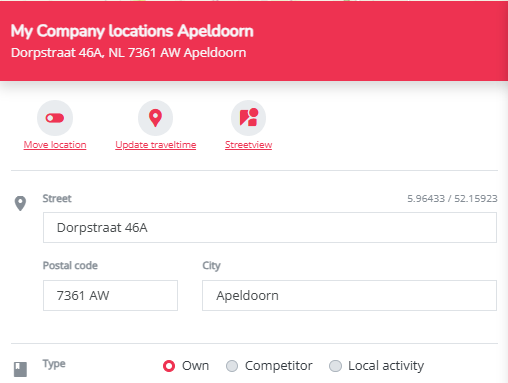
Task: Click into the Postal code field
Action: 110,295
